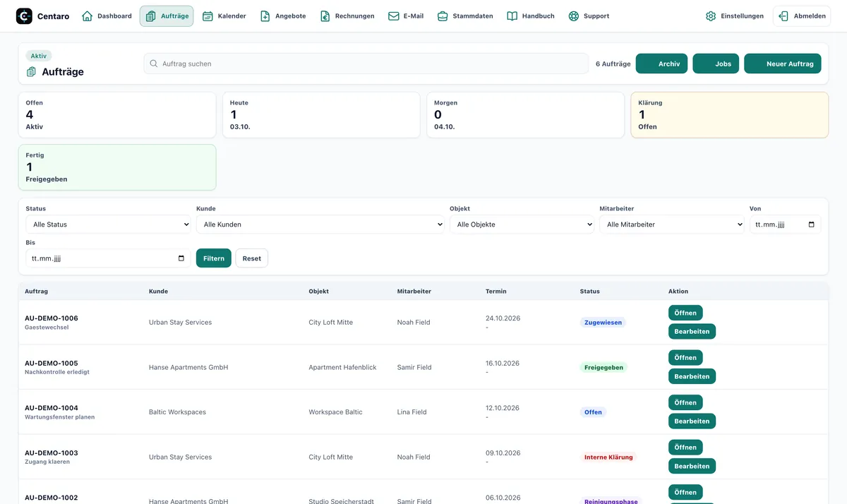Create a Neuer Auftrag
This screenshot has height=504, width=847.
click(x=783, y=64)
